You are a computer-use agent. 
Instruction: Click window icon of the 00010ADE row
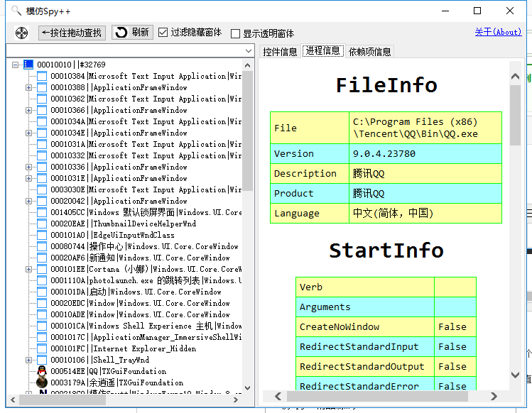(42, 314)
